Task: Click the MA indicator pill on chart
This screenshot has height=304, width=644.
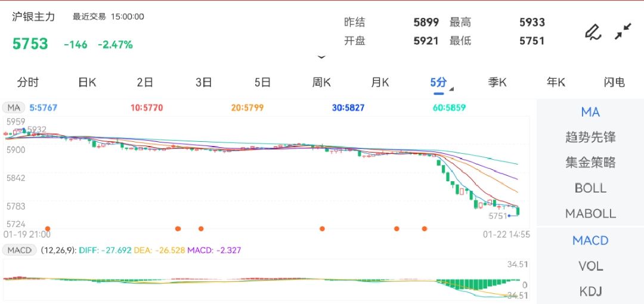Action: [14, 108]
